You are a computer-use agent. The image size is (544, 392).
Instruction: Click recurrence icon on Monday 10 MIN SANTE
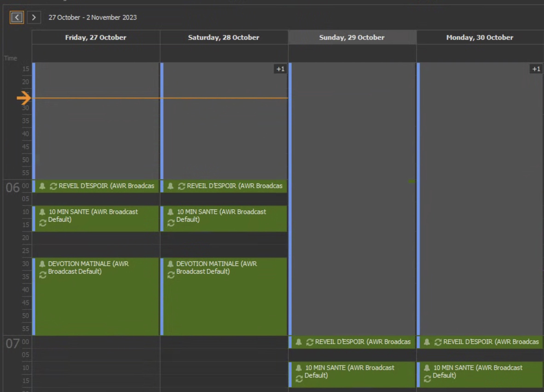(x=427, y=379)
